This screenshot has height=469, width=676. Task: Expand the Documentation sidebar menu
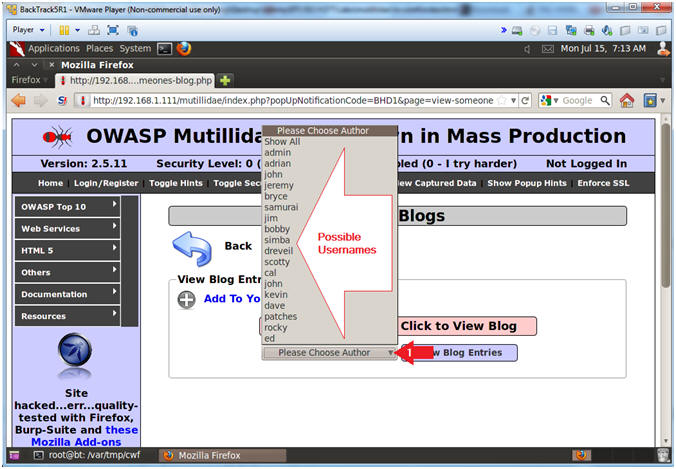(67, 294)
